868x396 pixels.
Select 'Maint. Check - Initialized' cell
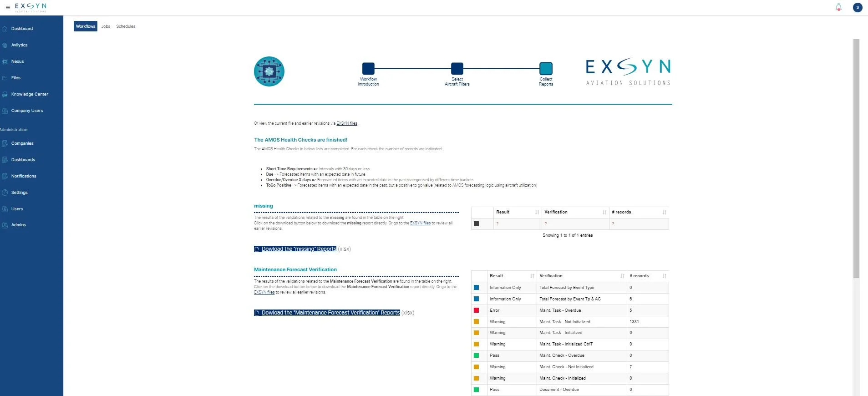tap(582, 378)
